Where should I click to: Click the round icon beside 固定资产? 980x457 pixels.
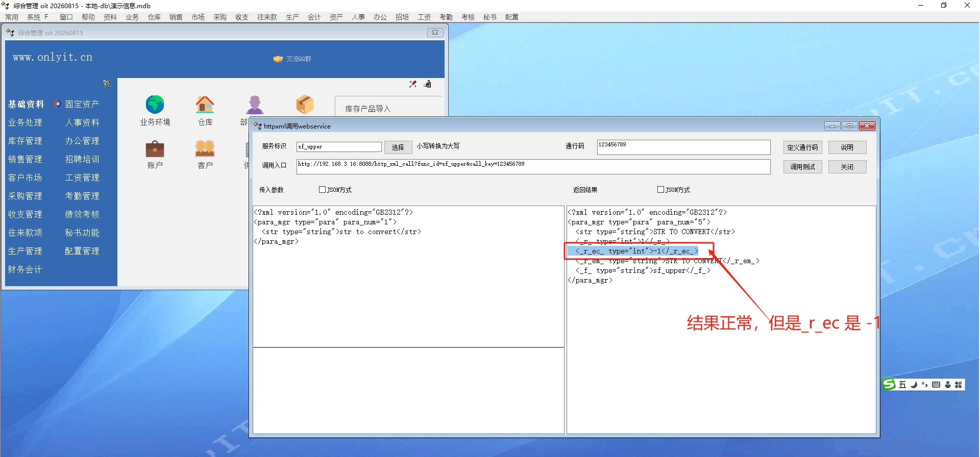(x=58, y=104)
